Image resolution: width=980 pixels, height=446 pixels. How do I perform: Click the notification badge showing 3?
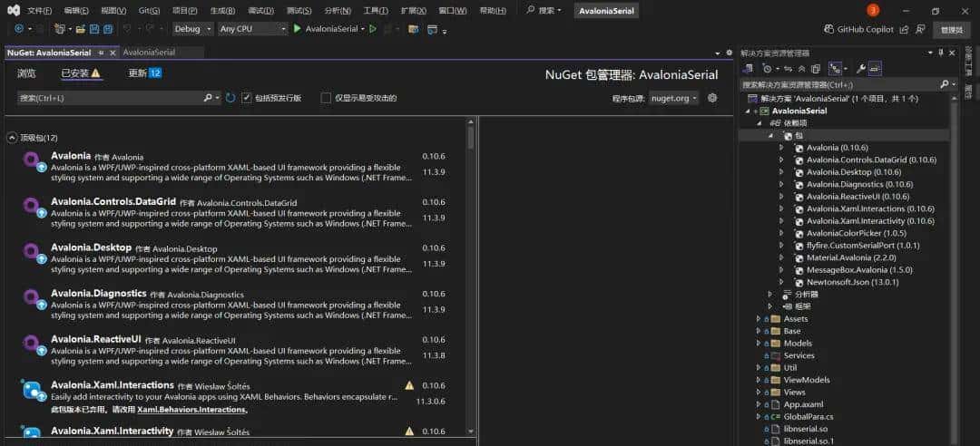pos(873,11)
